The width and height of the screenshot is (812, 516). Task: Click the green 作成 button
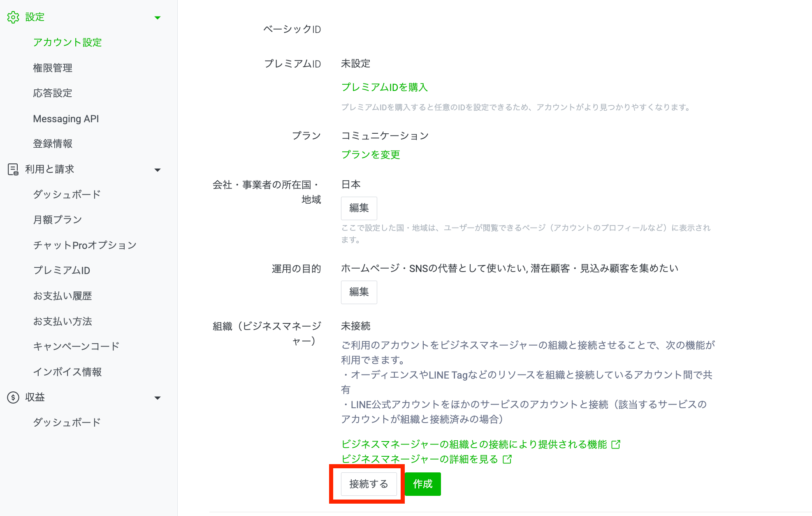(422, 484)
